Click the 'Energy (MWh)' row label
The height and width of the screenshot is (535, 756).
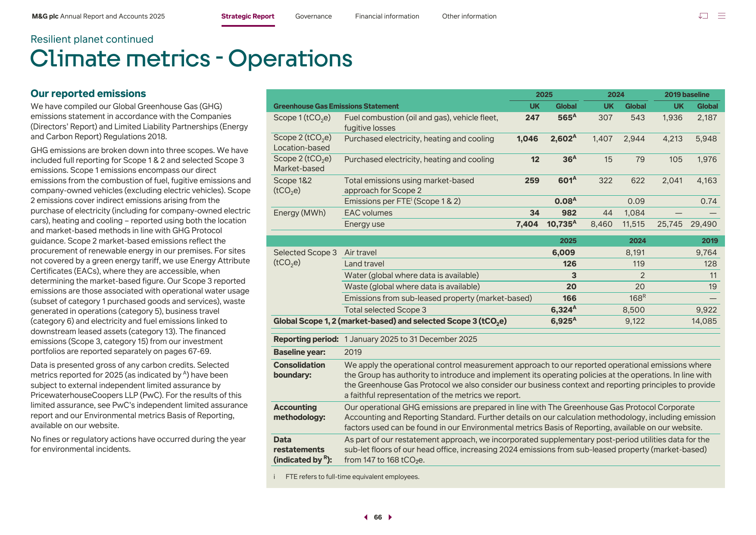click(x=300, y=213)
